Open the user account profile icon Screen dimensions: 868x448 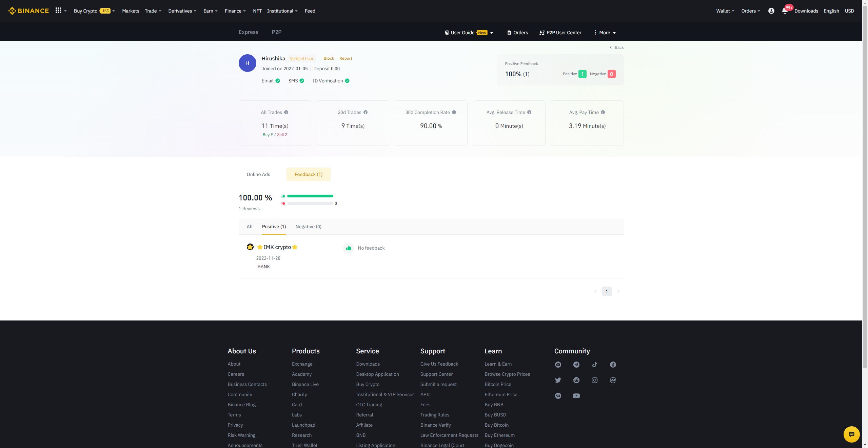click(x=771, y=11)
